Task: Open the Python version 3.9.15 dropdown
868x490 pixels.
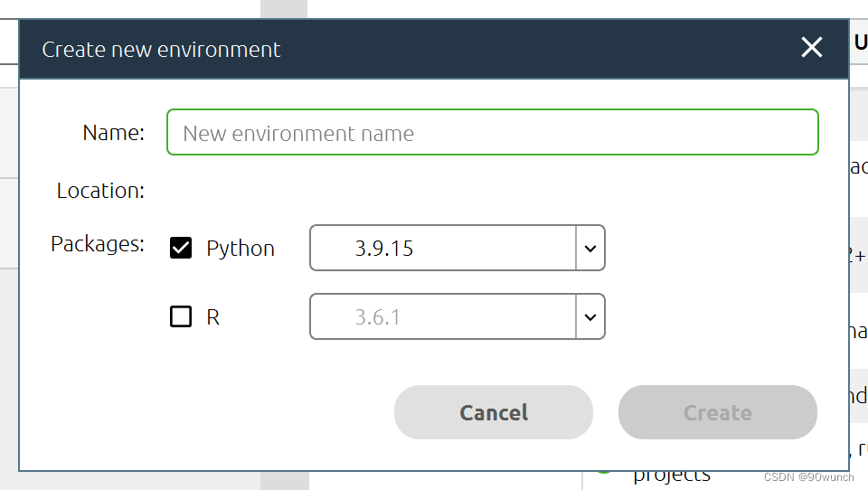Action: 458,248
